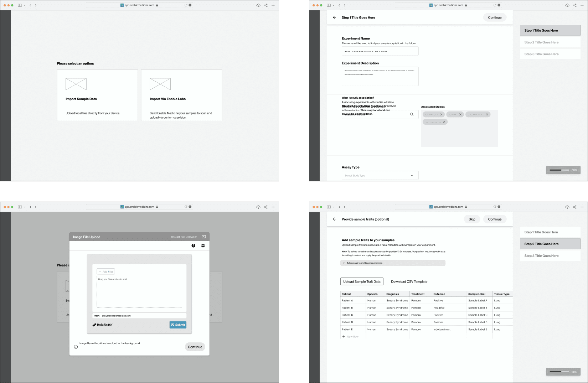Open the Assay Type dropdown
This screenshot has width=588, height=383.
click(380, 175)
